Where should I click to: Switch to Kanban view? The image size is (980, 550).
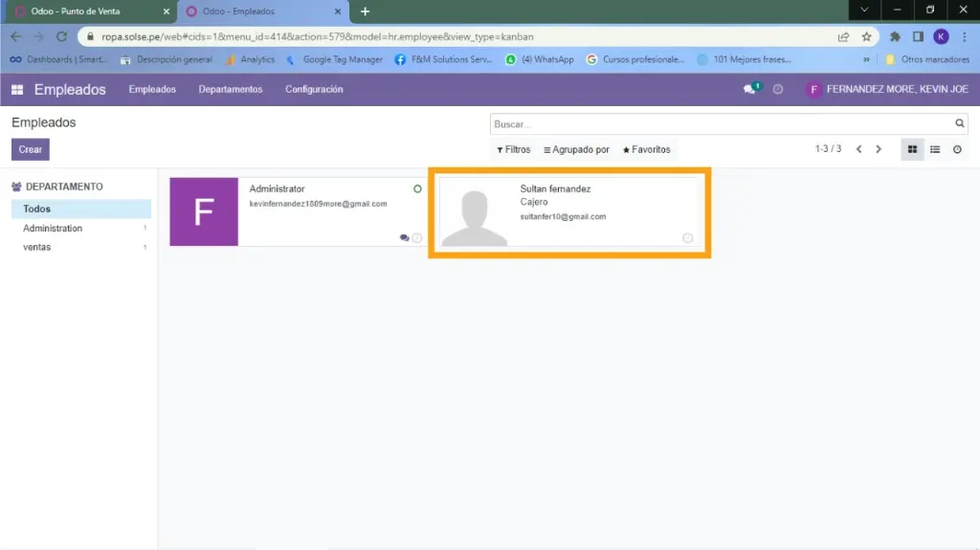pyautogui.click(x=912, y=150)
